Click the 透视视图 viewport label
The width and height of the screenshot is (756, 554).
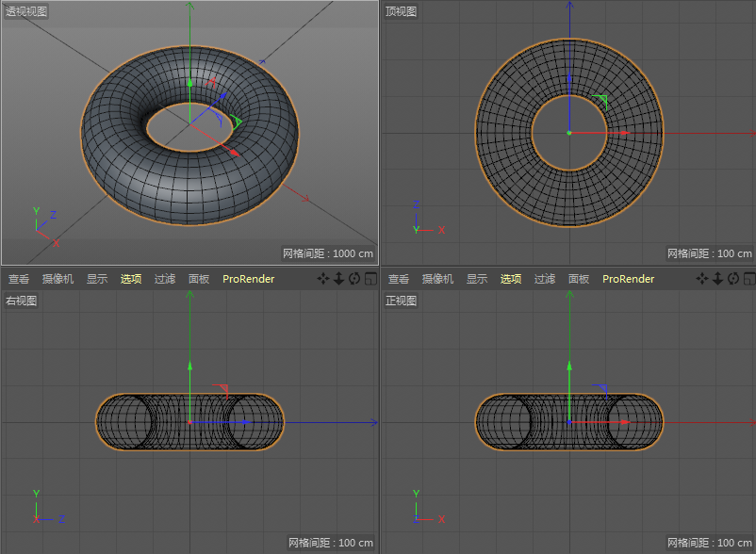pos(26,11)
